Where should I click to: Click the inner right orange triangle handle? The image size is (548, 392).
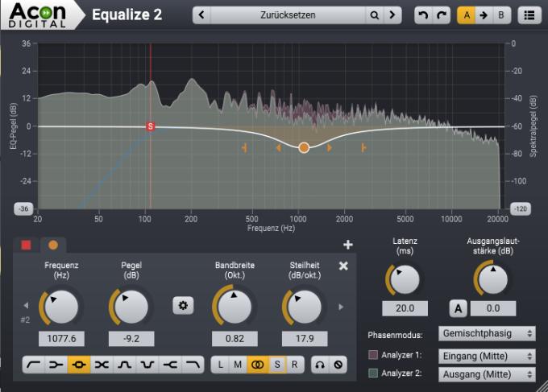[x=330, y=148]
